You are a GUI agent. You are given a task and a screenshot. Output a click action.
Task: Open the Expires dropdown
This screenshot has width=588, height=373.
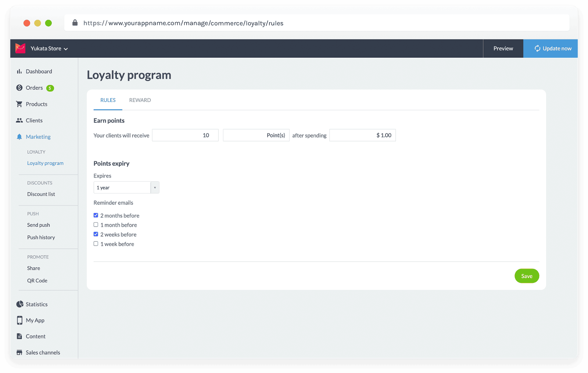(155, 187)
